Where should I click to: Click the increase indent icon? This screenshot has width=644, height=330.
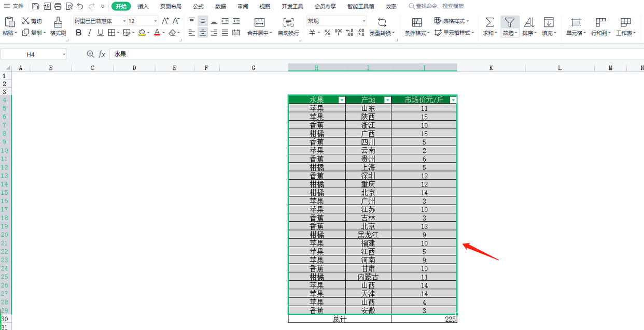tap(236, 21)
